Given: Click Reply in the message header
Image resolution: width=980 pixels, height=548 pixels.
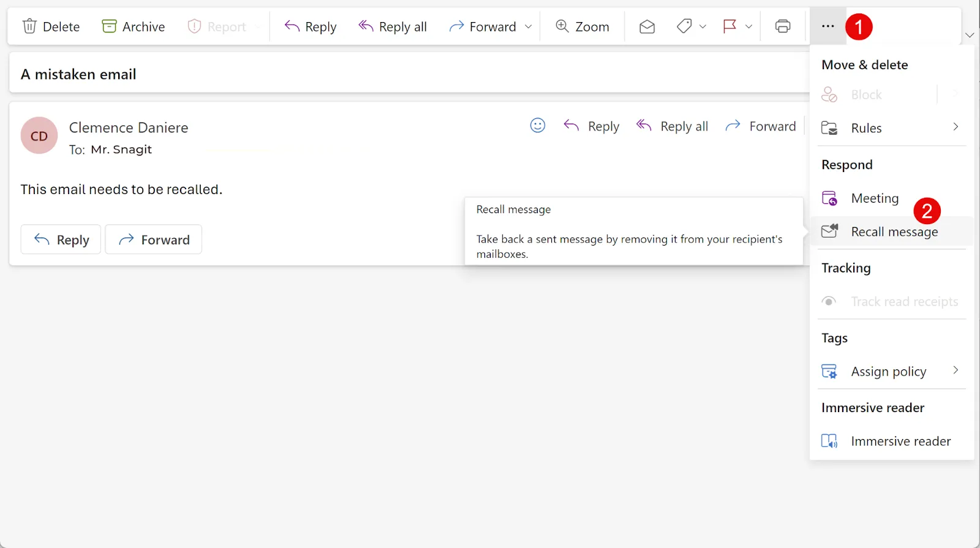Looking at the screenshot, I should coord(592,126).
